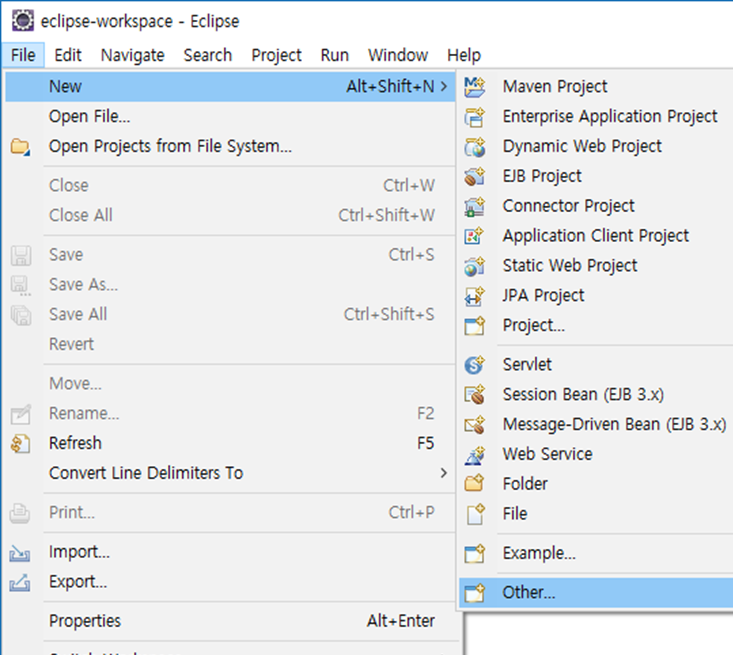Open the Edit menu
This screenshot has height=655, width=733.
coord(68,55)
